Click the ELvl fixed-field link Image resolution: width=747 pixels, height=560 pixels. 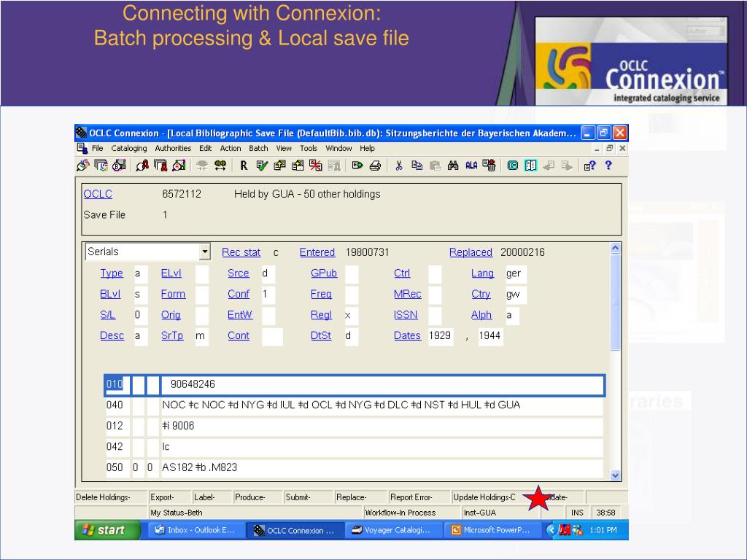click(x=171, y=273)
